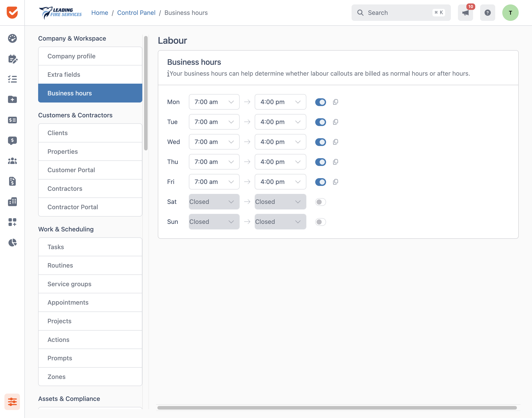Toggle Tuesday business hours off
This screenshot has width=532, height=418.
point(321,122)
